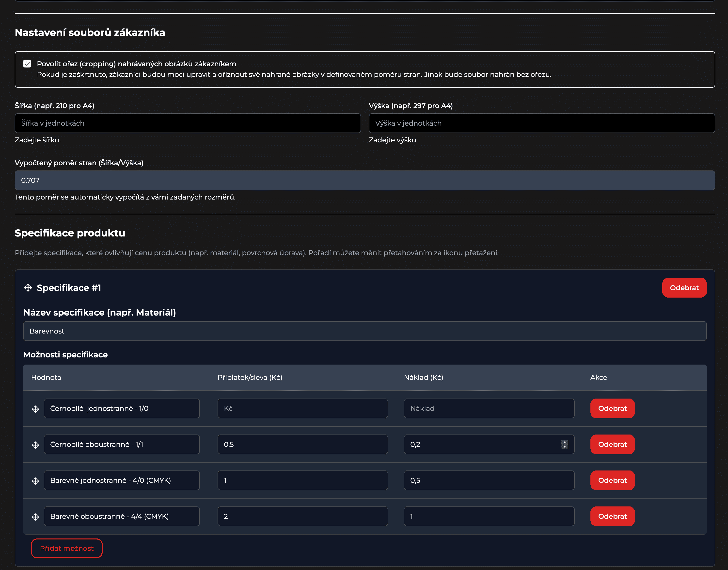Screen dimensions: 728x570
Task: Remove the Barevné oboustranné 4/4 option
Action: point(612,517)
